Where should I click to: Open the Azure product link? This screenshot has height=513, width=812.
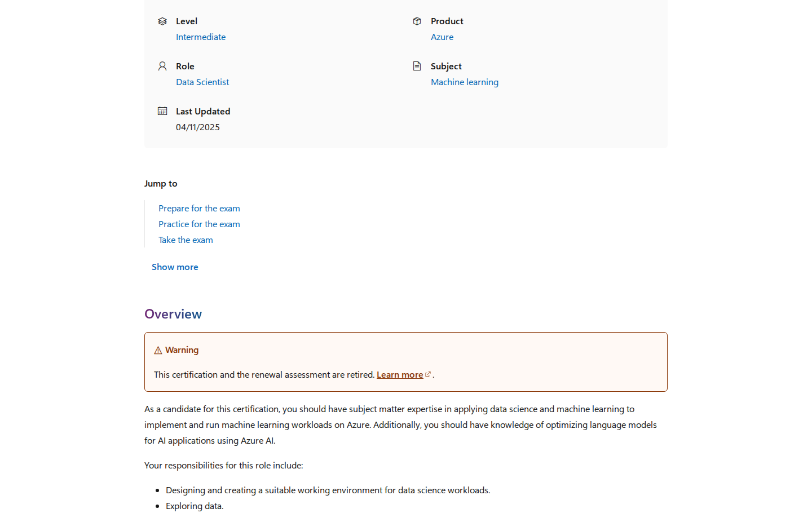(x=442, y=37)
